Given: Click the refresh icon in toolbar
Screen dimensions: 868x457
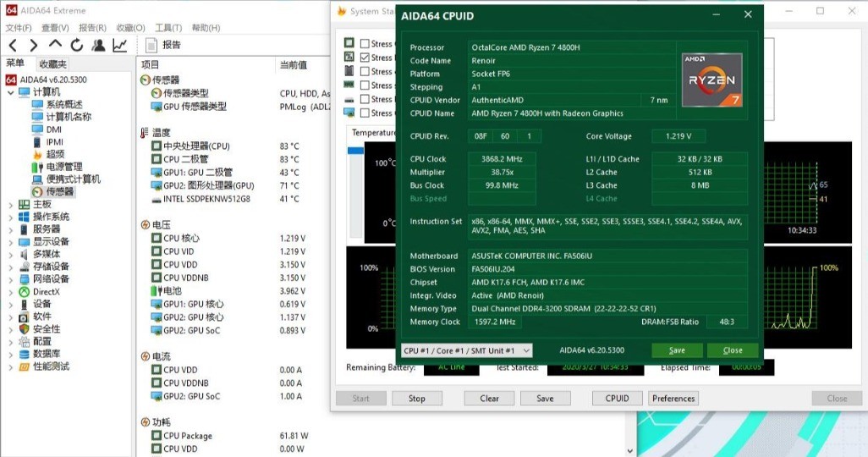Looking at the screenshot, I should pyautogui.click(x=77, y=46).
